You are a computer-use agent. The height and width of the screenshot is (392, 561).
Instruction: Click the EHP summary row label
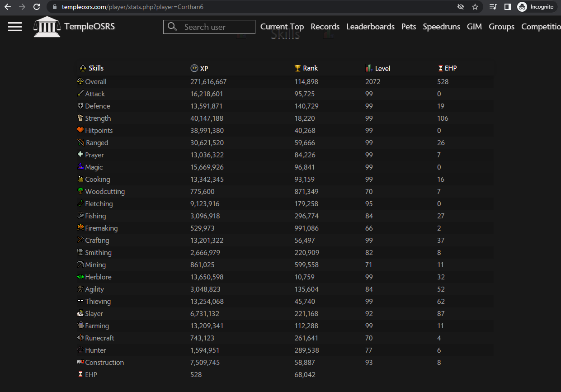click(91, 374)
